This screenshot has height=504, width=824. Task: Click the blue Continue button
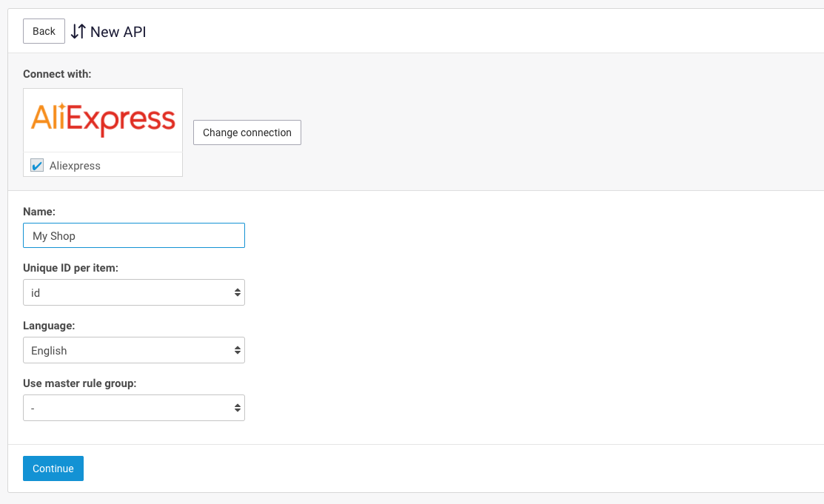click(x=53, y=468)
